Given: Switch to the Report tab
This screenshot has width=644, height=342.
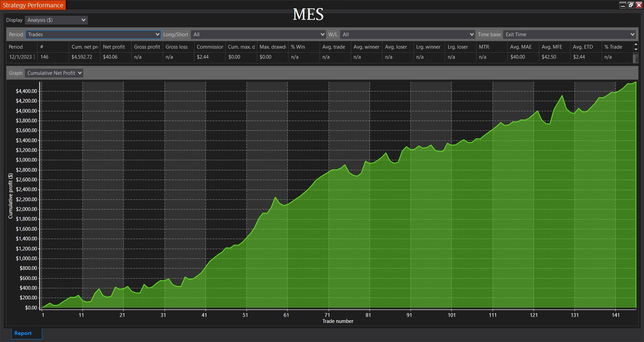Looking at the screenshot, I should [23, 333].
